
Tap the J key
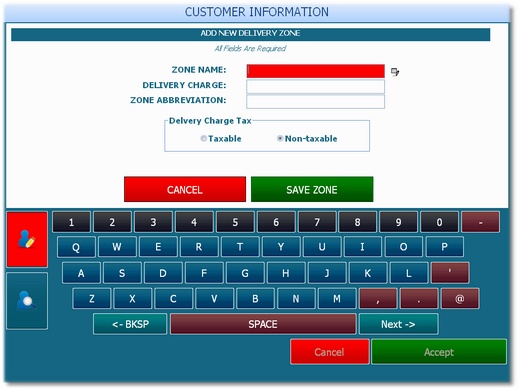coord(327,273)
